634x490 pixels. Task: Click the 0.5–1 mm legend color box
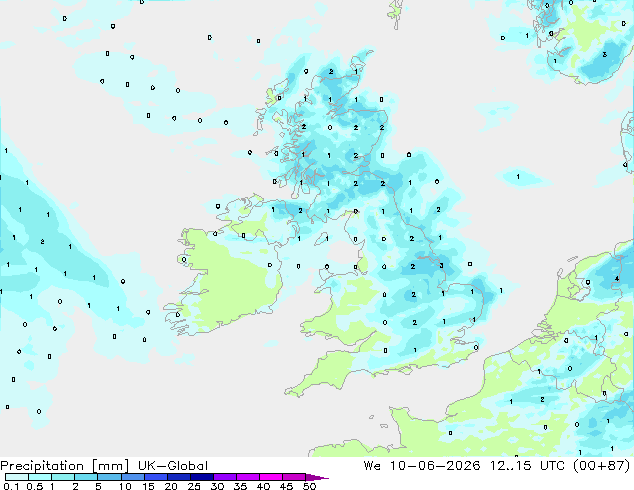(40, 477)
